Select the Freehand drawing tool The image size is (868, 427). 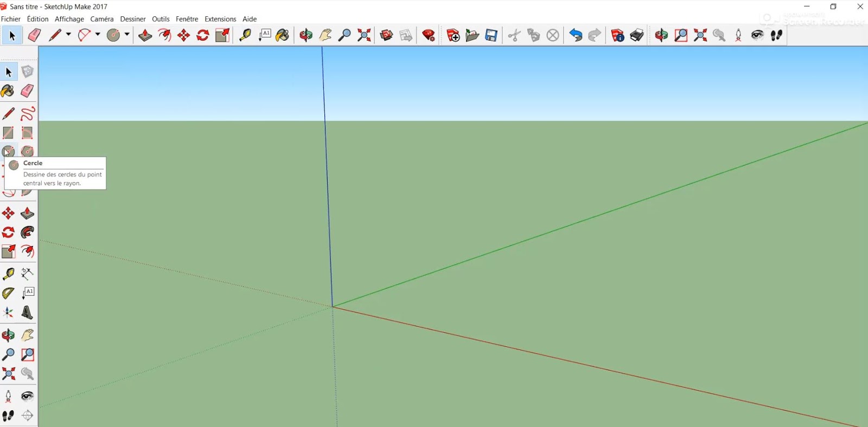pos(27,113)
